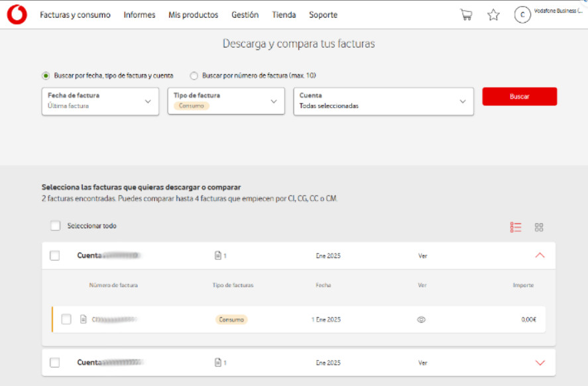This screenshot has width=588, height=386.
Task: Click the favorites star icon
Action: (493, 15)
